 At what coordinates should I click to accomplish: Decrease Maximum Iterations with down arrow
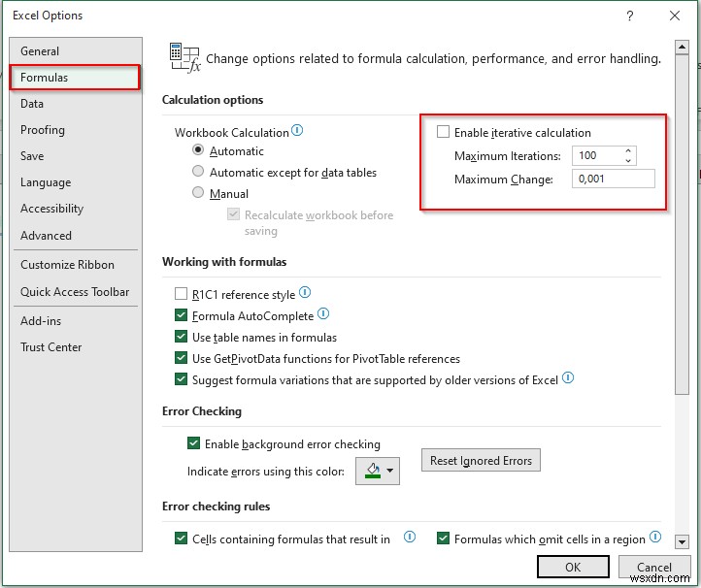[628, 160]
